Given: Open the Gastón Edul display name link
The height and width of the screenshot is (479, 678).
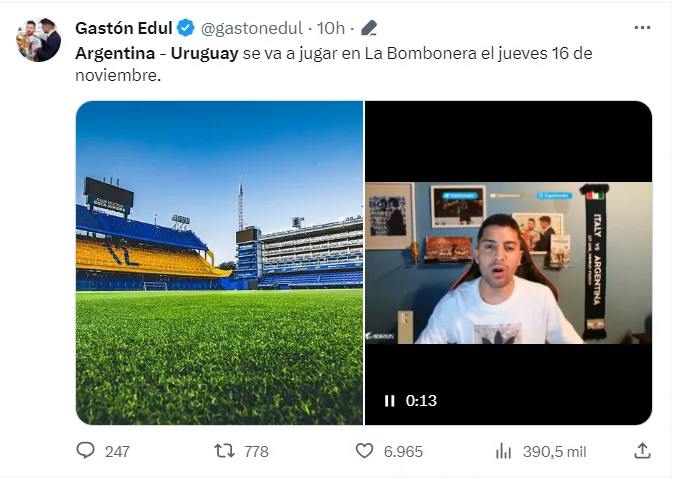Looking at the screenshot, I should pyautogui.click(x=123, y=27).
